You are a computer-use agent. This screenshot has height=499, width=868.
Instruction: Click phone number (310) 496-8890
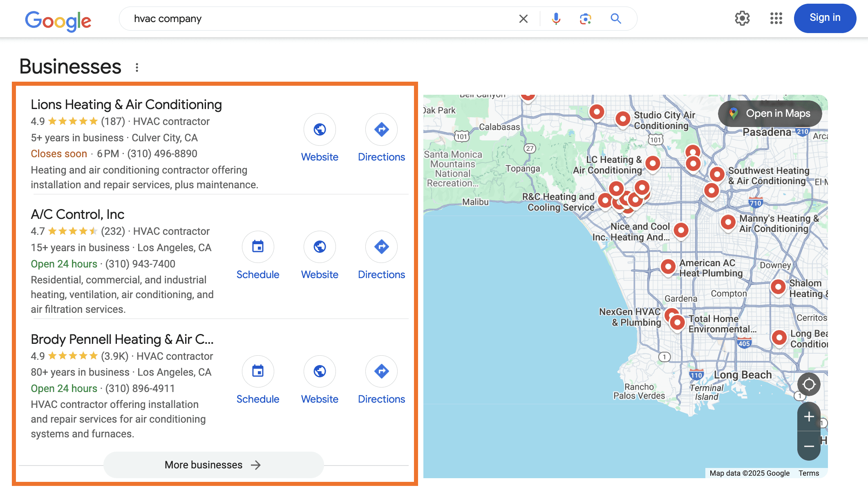click(162, 154)
